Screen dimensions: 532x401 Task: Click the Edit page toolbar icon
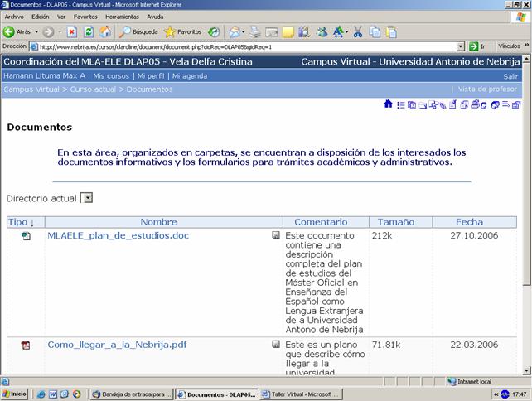tap(272, 32)
